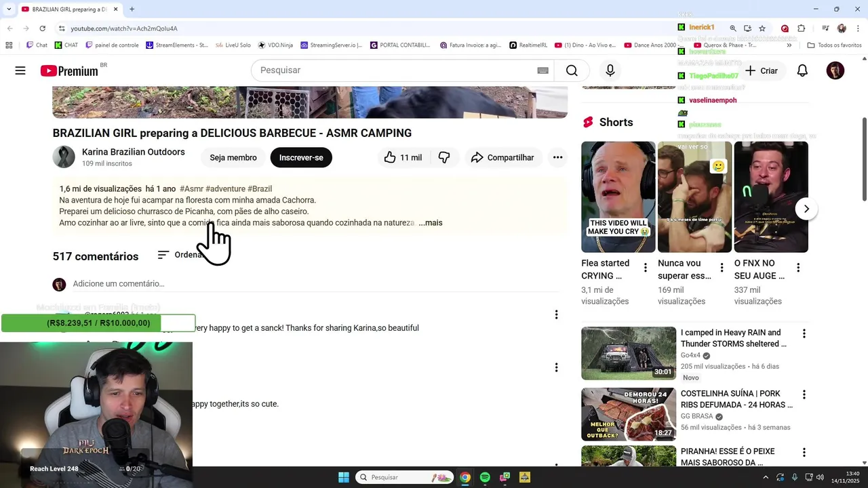Click Chrome icon in the taskbar
Viewport: 868px width, 488px height.
click(465, 477)
